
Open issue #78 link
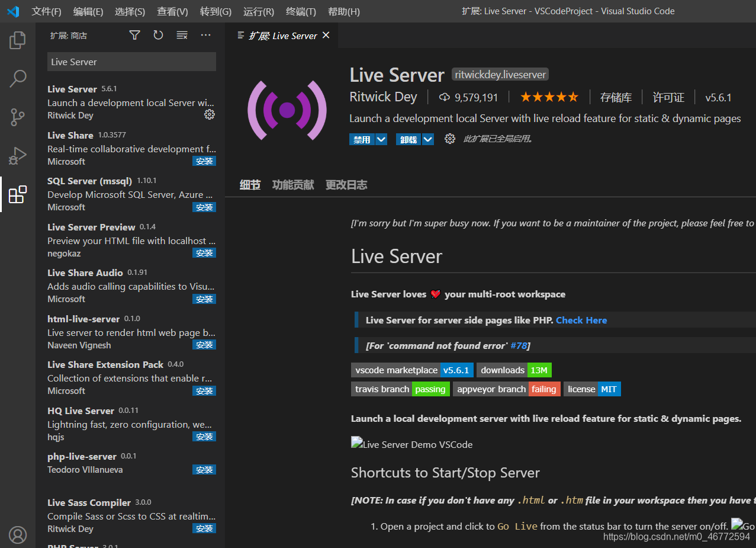point(519,345)
